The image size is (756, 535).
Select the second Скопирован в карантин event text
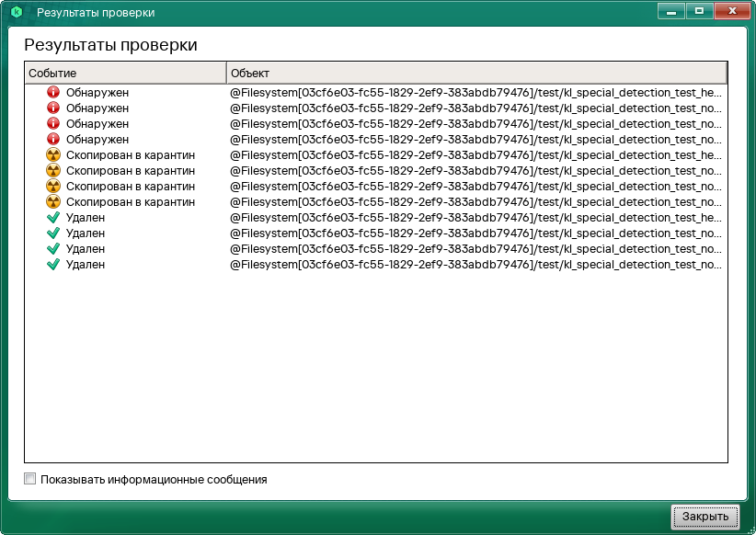pyautogui.click(x=130, y=170)
